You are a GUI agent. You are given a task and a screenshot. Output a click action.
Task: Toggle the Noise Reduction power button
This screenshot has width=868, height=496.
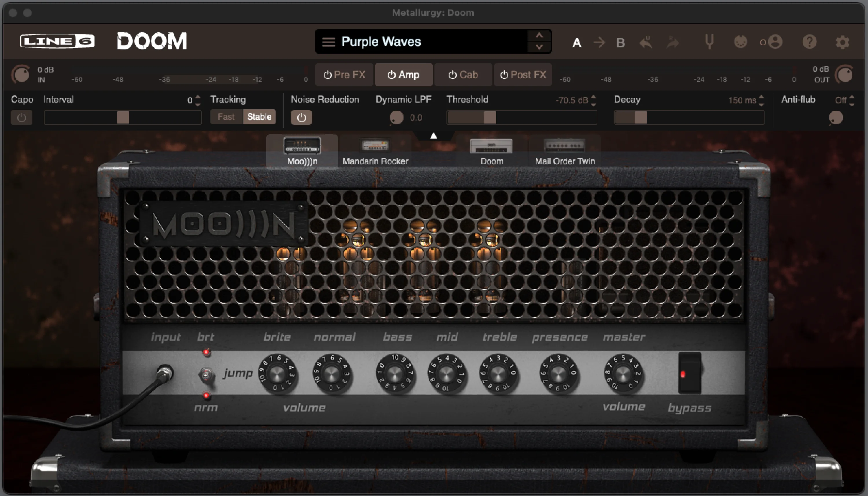[x=301, y=117]
